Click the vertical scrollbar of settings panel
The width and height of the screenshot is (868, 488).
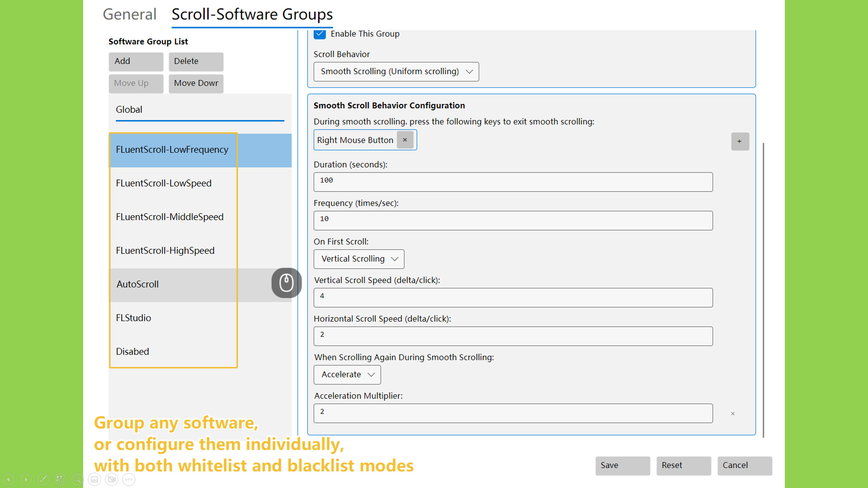[x=763, y=289]
